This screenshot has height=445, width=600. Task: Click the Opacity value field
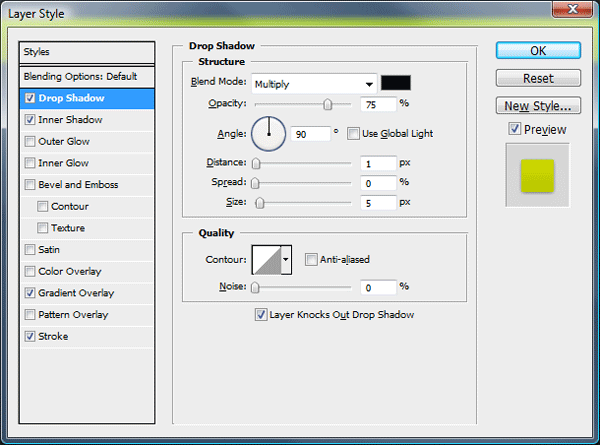[378, 104]
